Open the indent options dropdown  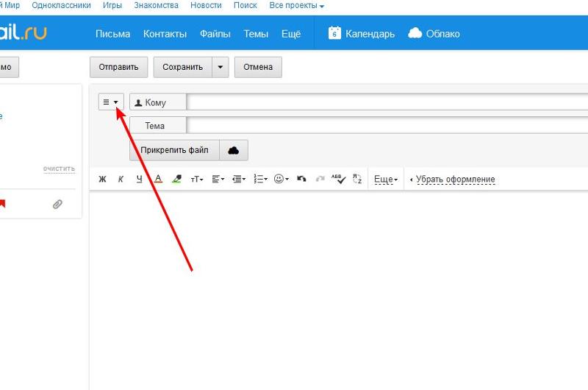(x=239, y=179)
